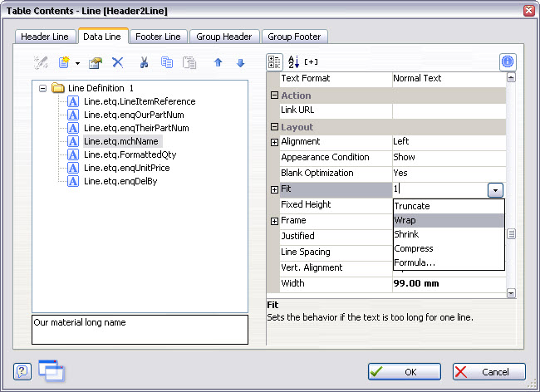Click the blue X delete icon

click(x=117, y=62)
